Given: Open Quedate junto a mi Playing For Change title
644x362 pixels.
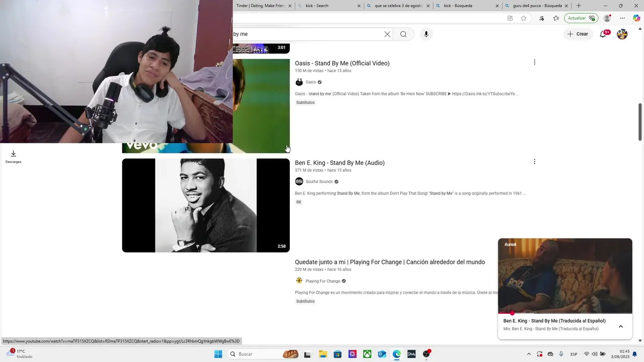Looking at the screenshot, I should (x=390, y=262).
